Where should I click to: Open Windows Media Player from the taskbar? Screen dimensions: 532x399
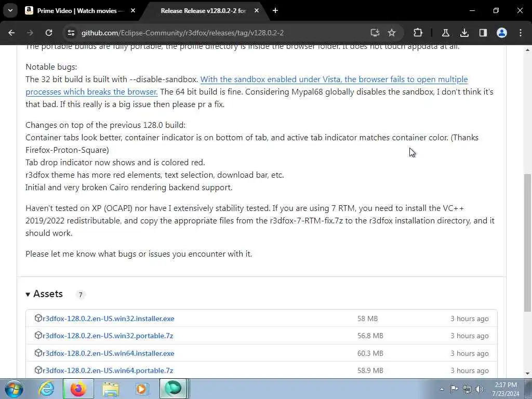coord(142,389)
